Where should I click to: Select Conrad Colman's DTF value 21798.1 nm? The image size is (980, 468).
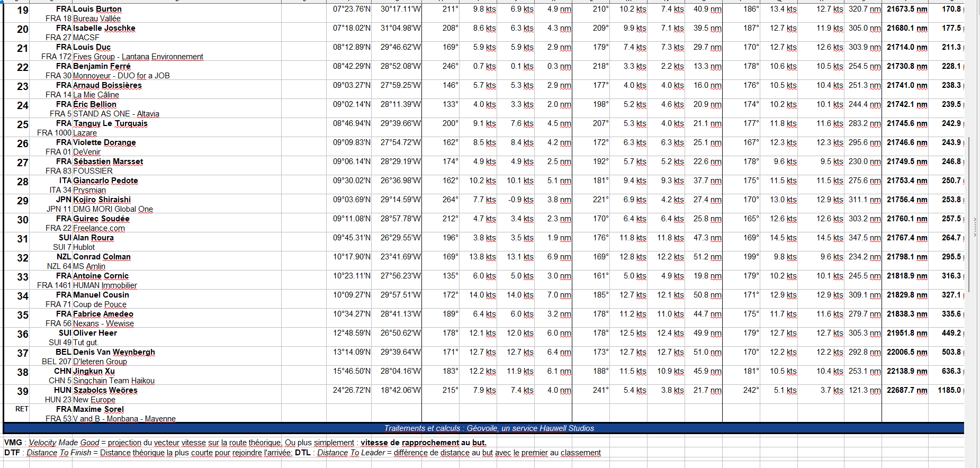click(907, 257)
